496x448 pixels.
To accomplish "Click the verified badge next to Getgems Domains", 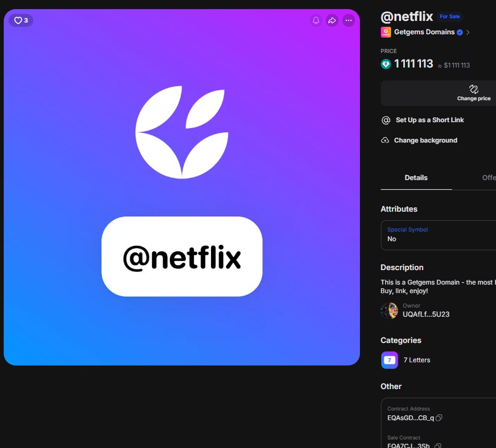I will [x=460, y=32].
